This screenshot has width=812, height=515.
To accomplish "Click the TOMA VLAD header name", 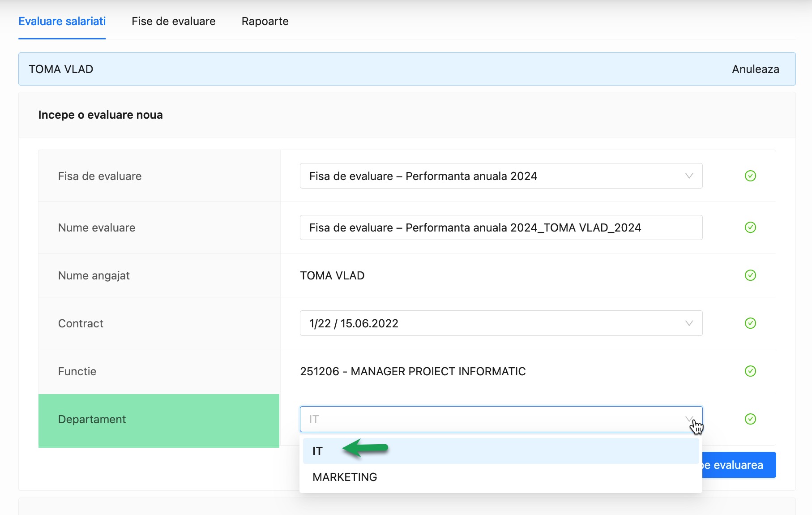I will click(x=61, y=69).
